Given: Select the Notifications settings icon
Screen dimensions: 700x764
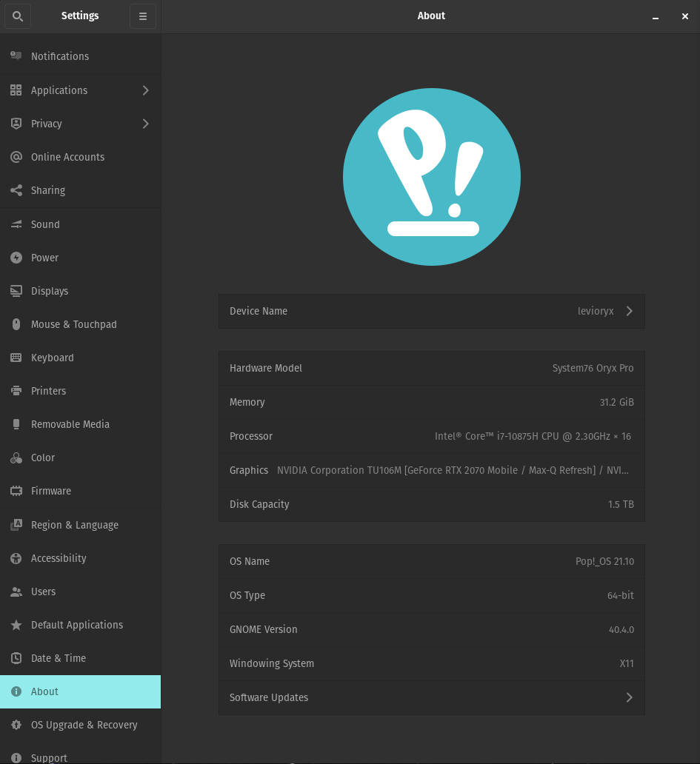Looking at the screenshot, I should click(15, 56).
